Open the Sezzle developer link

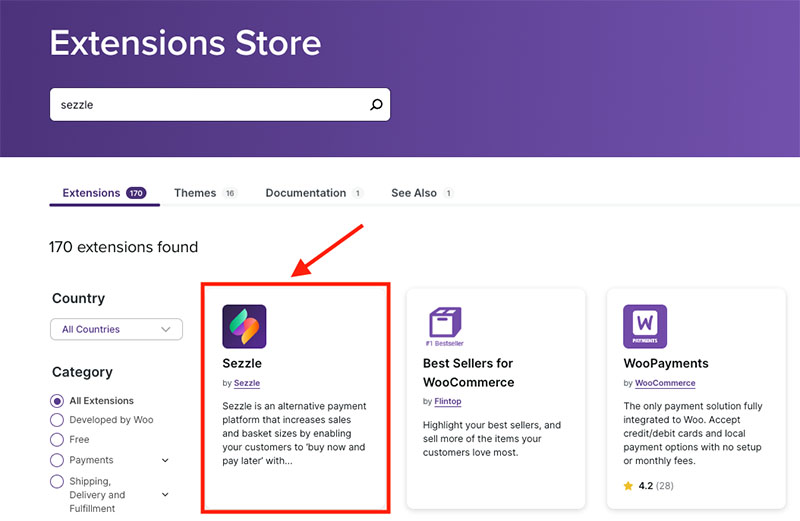pyautogui.click(x=247, y=383)
